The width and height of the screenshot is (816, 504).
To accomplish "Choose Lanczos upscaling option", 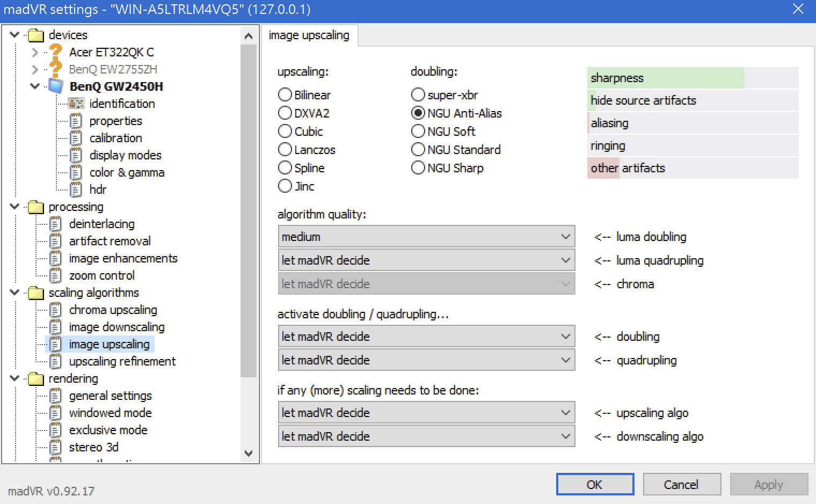I will [x=285, y=149].
